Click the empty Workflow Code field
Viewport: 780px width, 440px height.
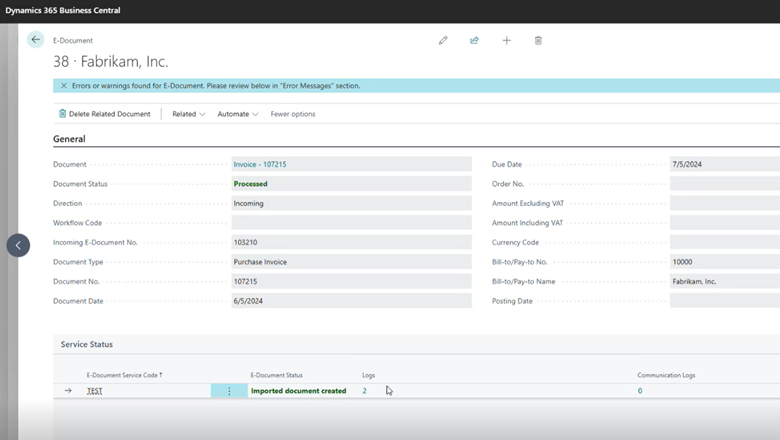351,223
